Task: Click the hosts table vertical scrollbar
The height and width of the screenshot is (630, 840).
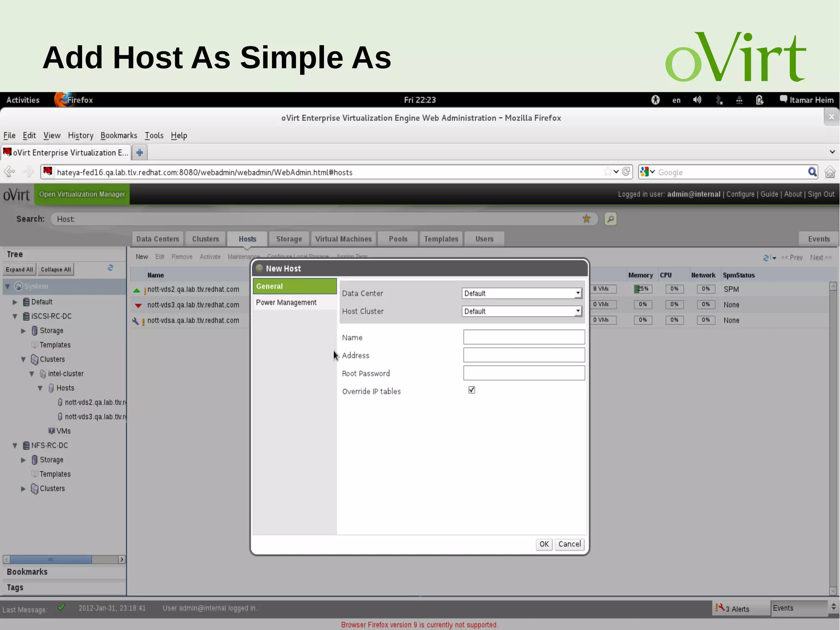Action: point(833,438)
